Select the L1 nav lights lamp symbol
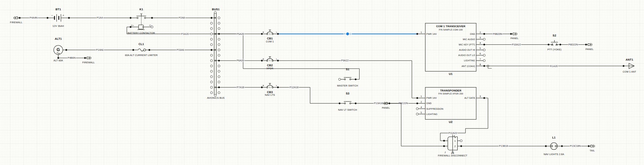This screenshot has width=644, height=165. pos(554,146)
